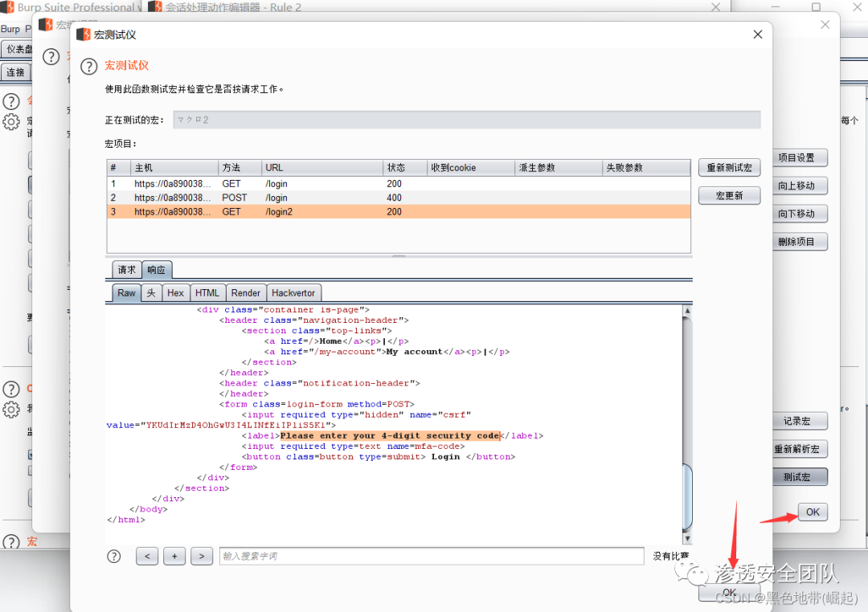868x612 pixels.
Task: Click 向上移动 button in macro editor
Action: click(x=796, y=186)
